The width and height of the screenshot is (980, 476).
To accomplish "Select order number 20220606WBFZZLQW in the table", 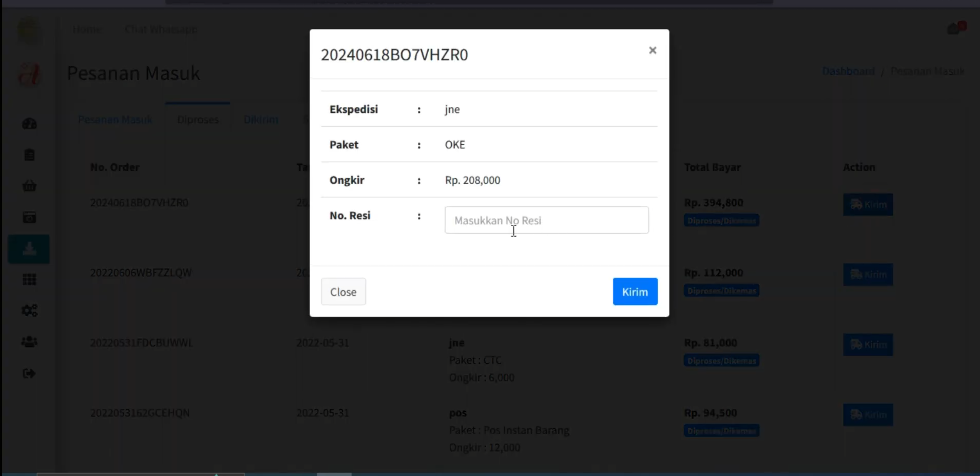I will click(140, 272).
